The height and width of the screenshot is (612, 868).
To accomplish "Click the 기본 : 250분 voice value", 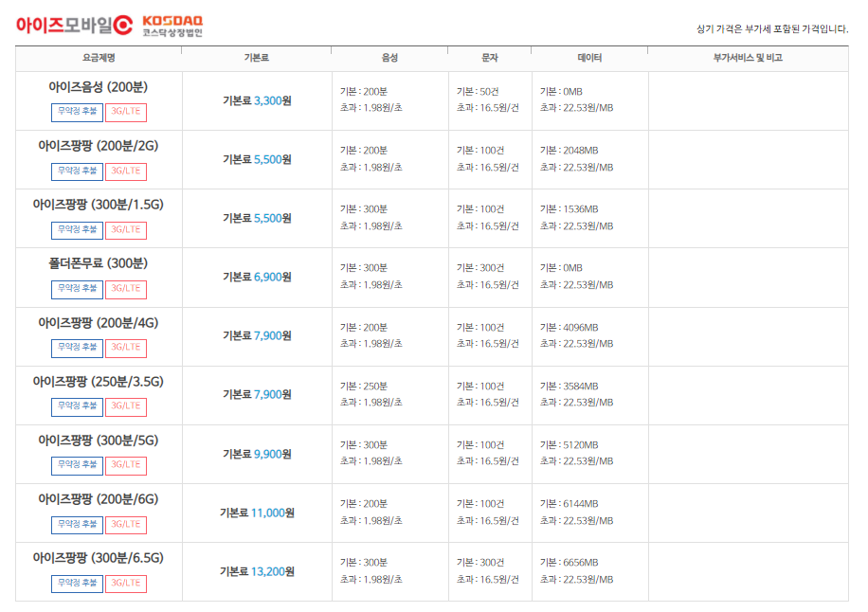I will point(364,387).
